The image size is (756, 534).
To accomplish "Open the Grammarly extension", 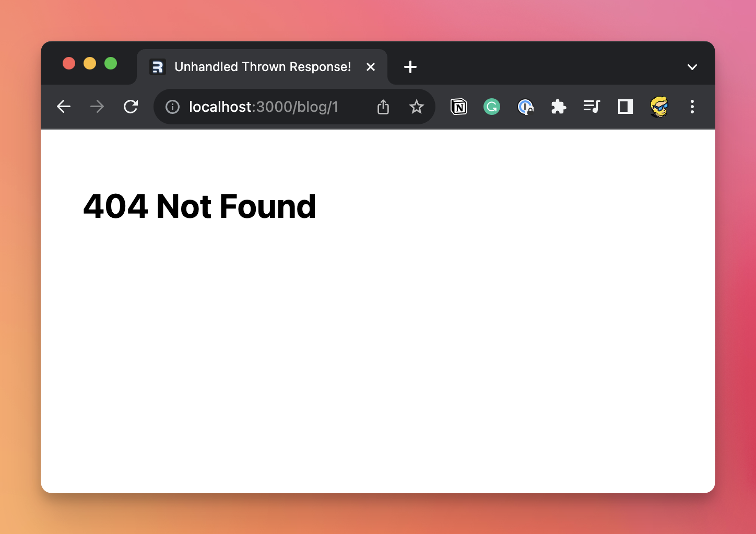I will tap(491, 107).
